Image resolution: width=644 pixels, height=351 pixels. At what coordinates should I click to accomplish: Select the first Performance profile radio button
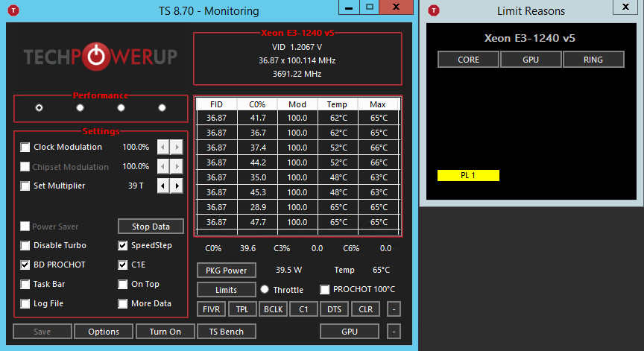[39, 107]
